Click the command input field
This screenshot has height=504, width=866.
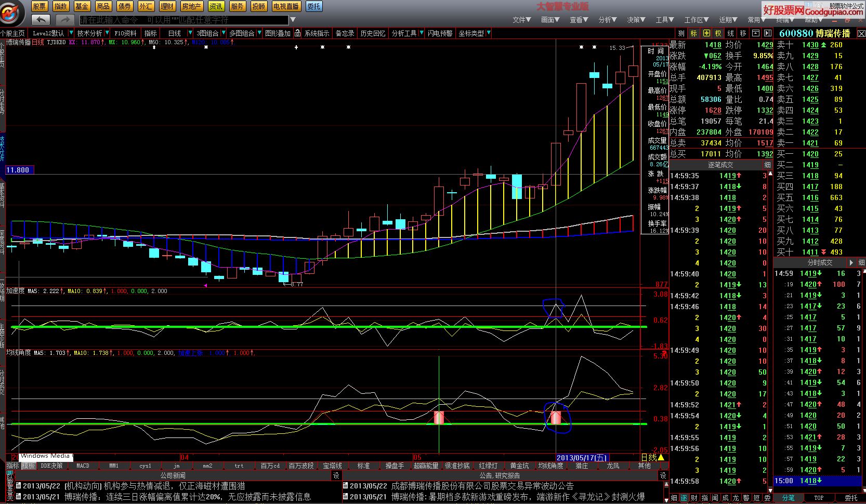tap(183, 20)
